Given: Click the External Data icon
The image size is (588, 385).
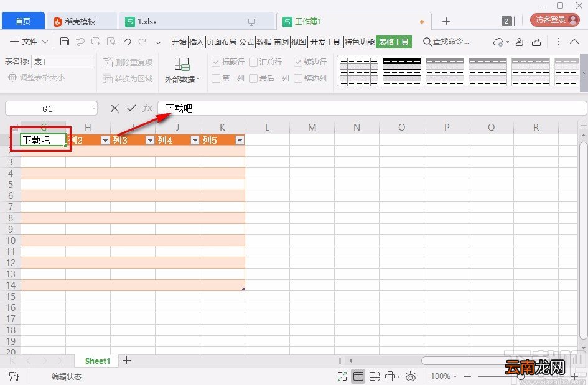Looking at the screenshot, I should (x=182, y=65).
